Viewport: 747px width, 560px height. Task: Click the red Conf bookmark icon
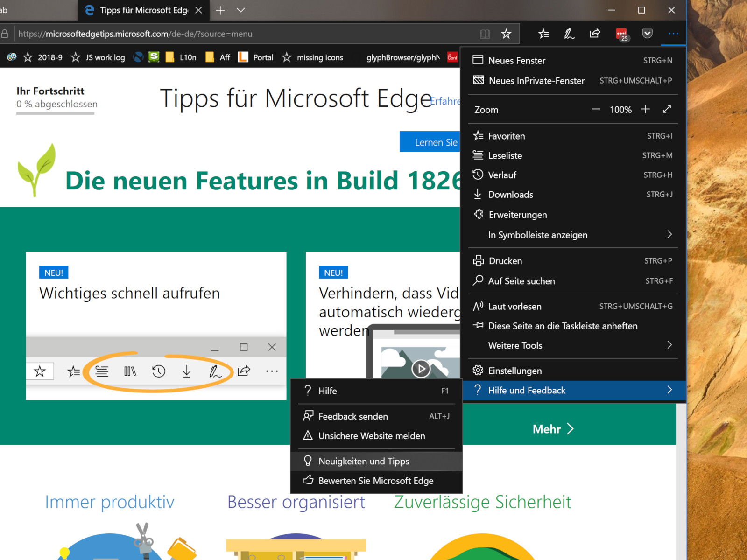(452, 57)
